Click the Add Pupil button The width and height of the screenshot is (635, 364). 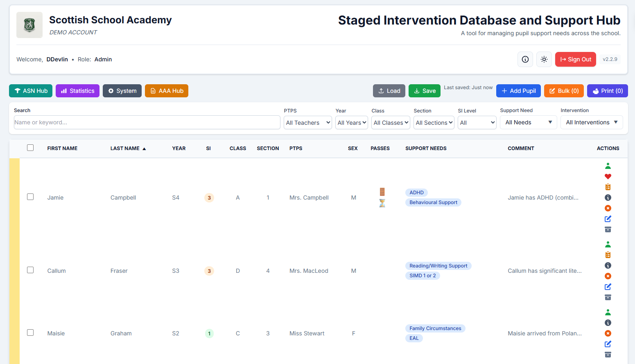[x=518, y=91]
